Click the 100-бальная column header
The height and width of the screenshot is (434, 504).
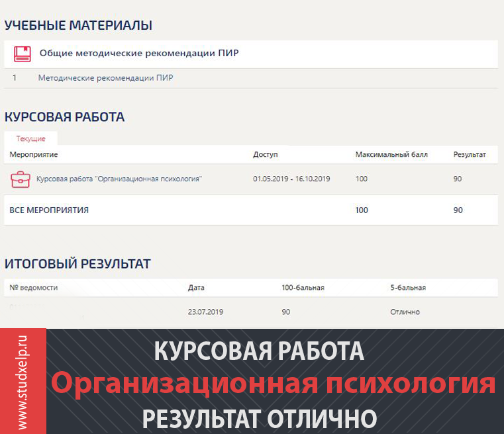303,288
